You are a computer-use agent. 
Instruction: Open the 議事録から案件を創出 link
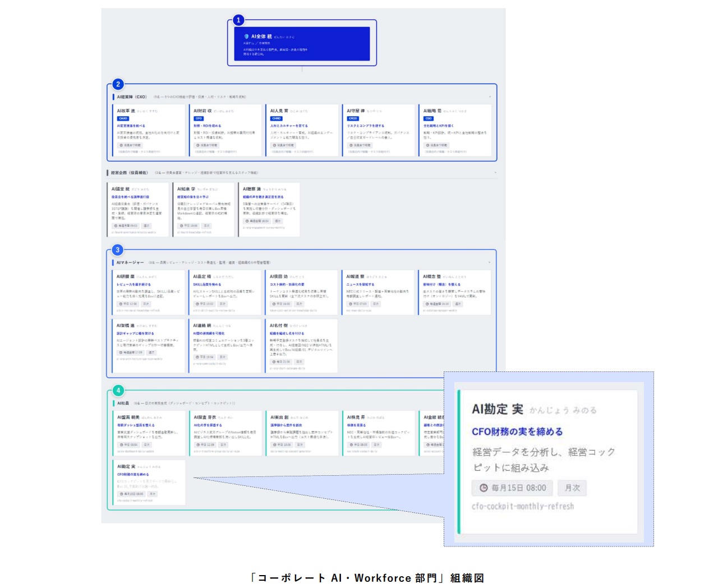pos(286,425)
